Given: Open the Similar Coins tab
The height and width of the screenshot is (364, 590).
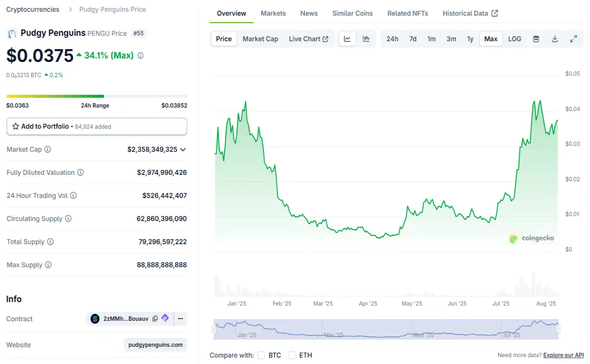Looking at the screenshot, I should [x=353, y=13].
